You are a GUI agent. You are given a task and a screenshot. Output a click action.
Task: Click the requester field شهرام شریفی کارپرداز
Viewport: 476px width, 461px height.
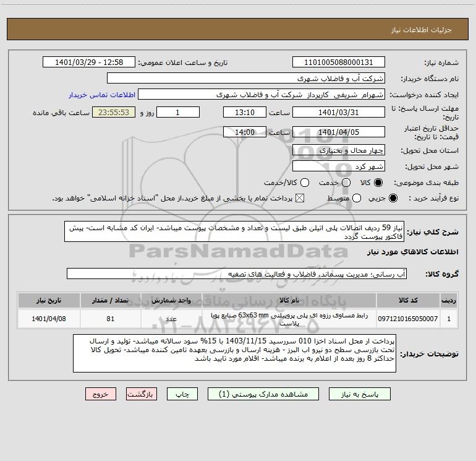tap(261, 95)
